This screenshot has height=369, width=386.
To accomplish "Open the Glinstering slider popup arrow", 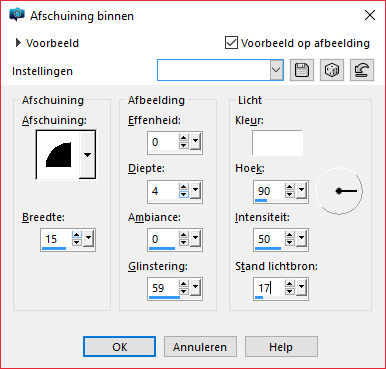I will tap(195, 288).
